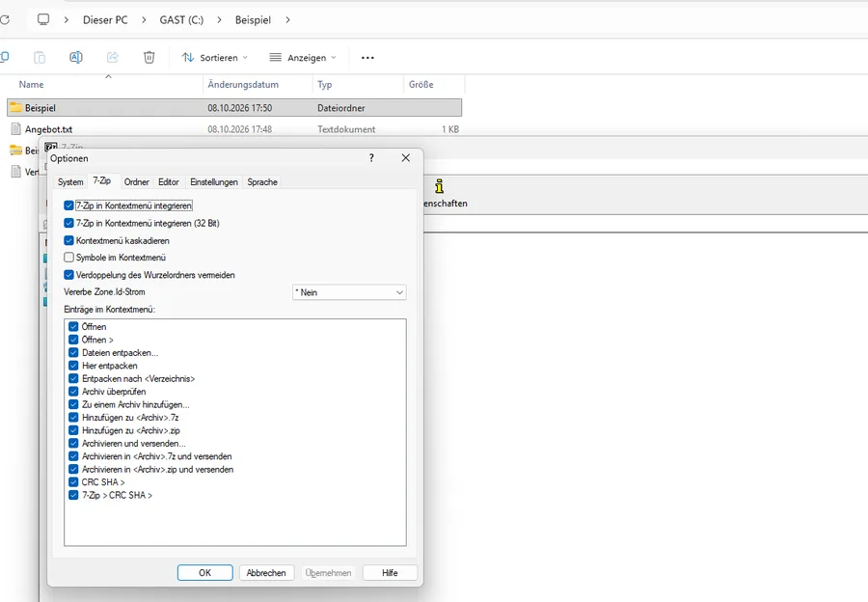Click the Anzeigen lines icon
This screenshot has height=602, width=868.
(275, 57)
